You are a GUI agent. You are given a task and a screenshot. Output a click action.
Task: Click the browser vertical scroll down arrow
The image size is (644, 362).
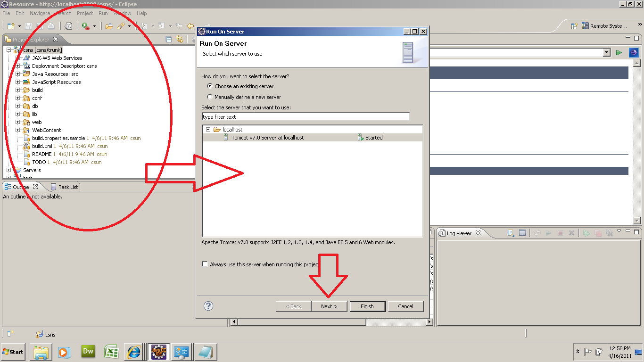pyautogui.click(x=636, y=221)
